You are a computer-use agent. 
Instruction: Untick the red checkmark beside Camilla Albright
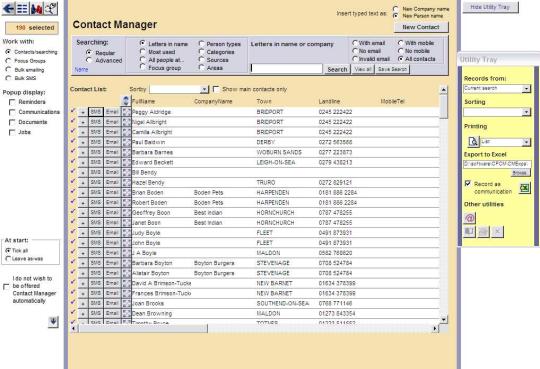coord(73,131)
